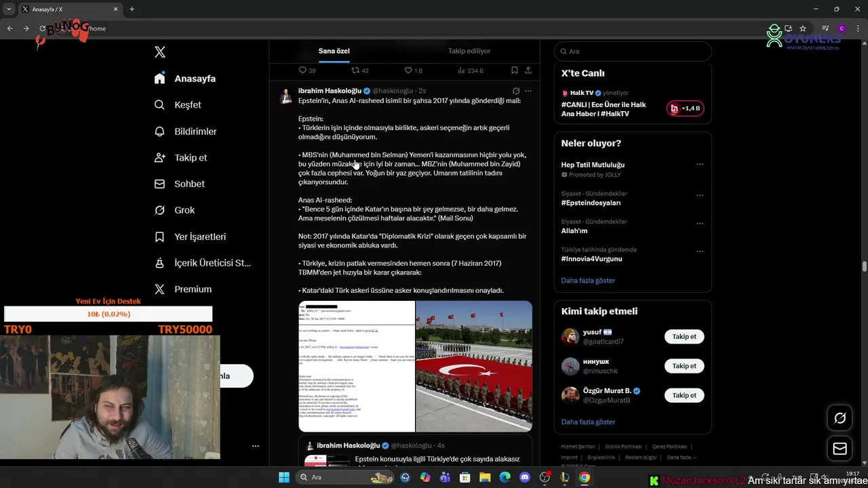Open the email document image
The image size is (868, 488).
[357, 366]
